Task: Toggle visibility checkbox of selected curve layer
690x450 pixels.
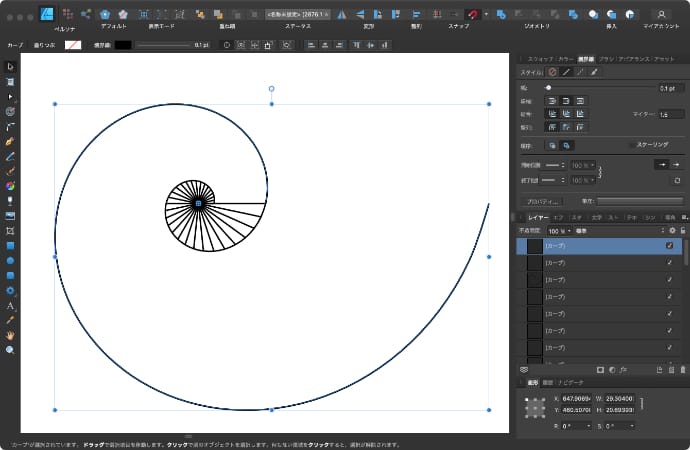Action: click(669, 245)
